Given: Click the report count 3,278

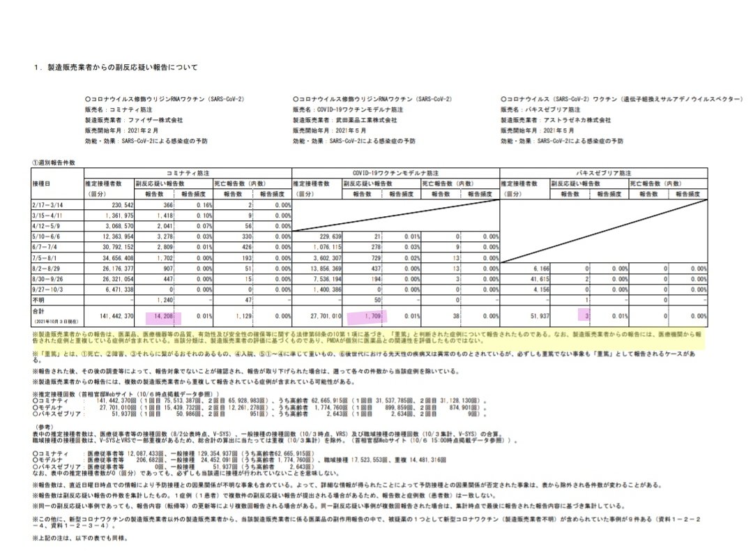Looking at the screenshot, I should tap(165, 236).
